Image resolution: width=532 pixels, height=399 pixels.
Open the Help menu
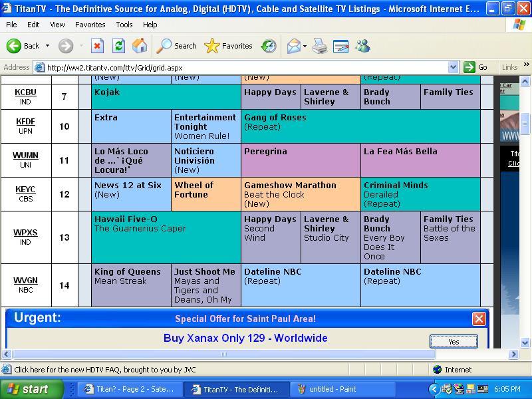point(150,25)
